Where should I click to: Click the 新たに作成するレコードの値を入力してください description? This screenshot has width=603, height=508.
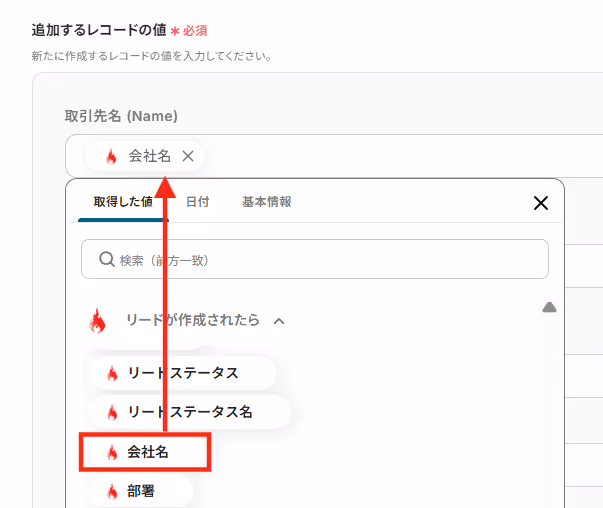pyautogui.click(x=152, y=56)
